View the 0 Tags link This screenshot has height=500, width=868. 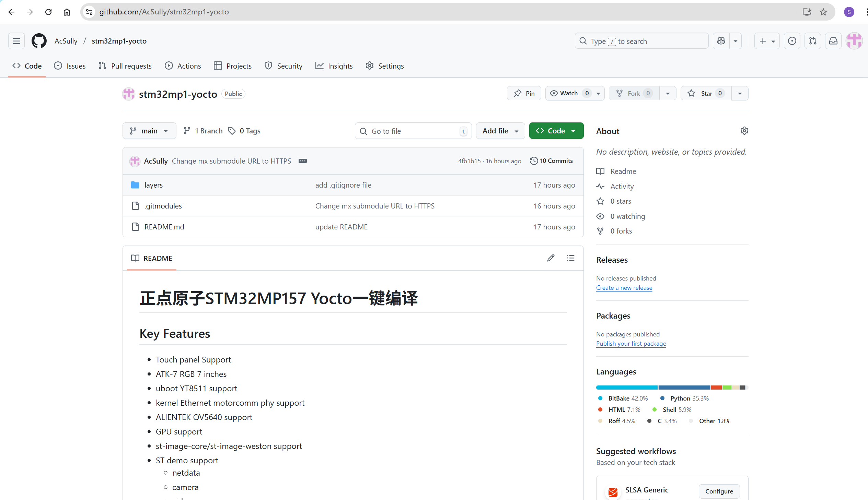pyautogui.click(x=245, y=131)
